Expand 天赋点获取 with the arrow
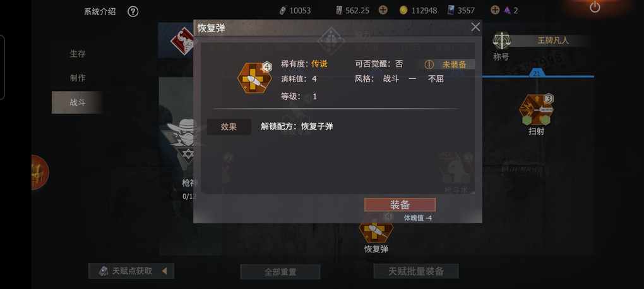 tap(164, 271)
